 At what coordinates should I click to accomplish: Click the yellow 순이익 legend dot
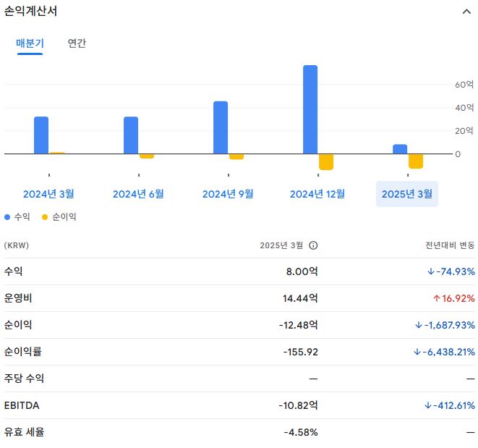(45, 217)
